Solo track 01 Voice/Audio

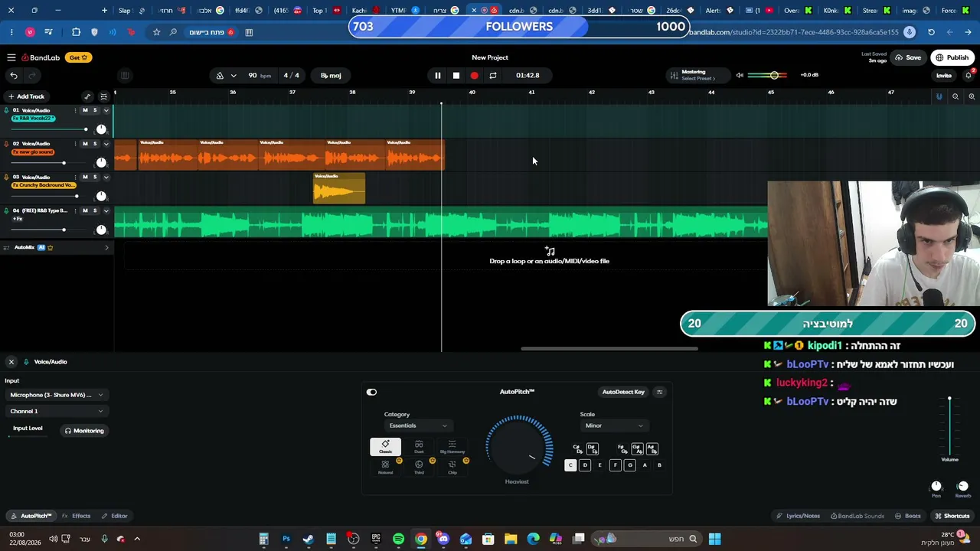(95, 110)
